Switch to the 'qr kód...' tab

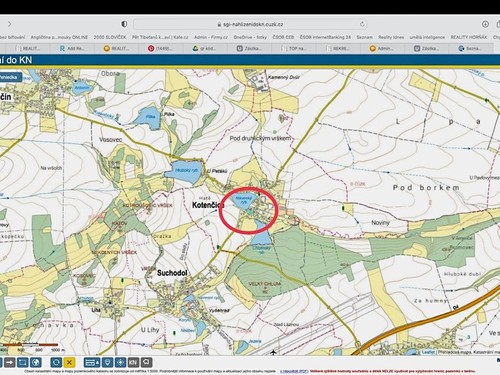204,48
